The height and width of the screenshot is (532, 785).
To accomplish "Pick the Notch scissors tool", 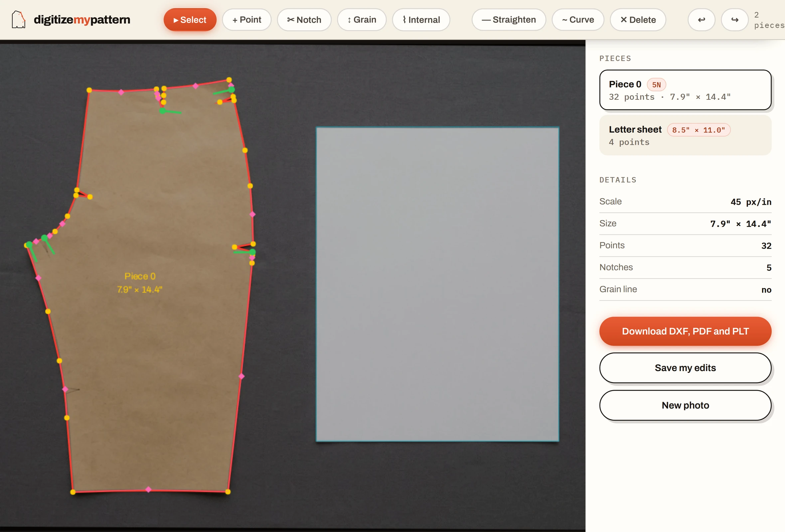I will (304, 20).
